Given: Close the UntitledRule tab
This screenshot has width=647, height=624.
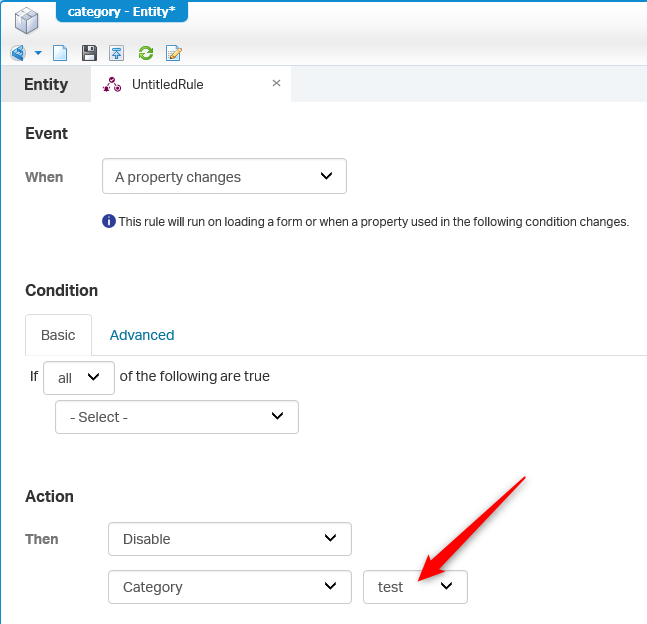Looking at the screenshot, I should point(276,83).
